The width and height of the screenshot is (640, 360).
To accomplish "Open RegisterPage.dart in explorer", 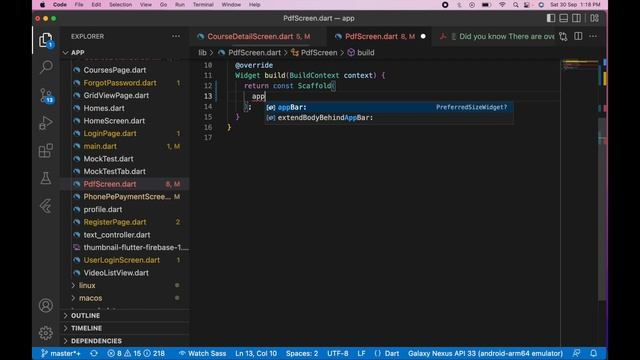I will [124, 222].
